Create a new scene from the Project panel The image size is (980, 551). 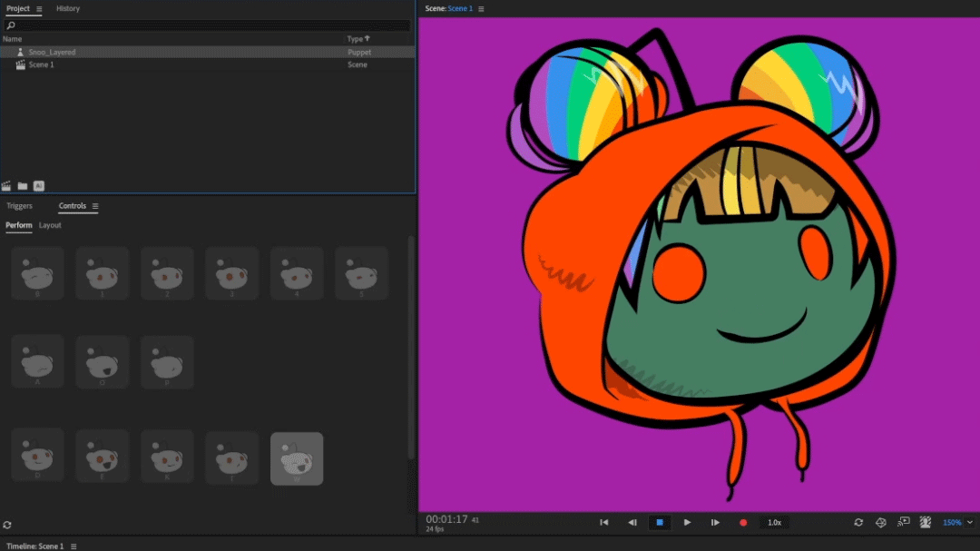click(x=5, y=185)
